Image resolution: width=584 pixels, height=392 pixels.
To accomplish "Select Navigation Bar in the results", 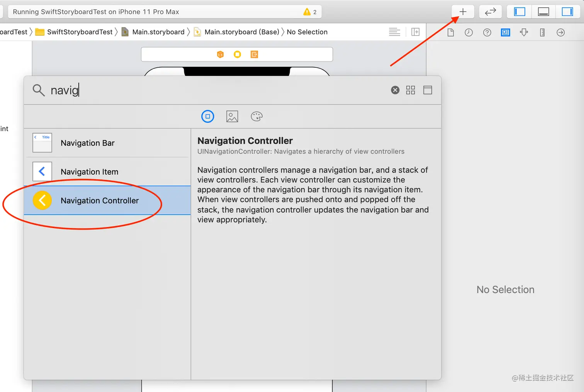I will [x=107, y=143].
